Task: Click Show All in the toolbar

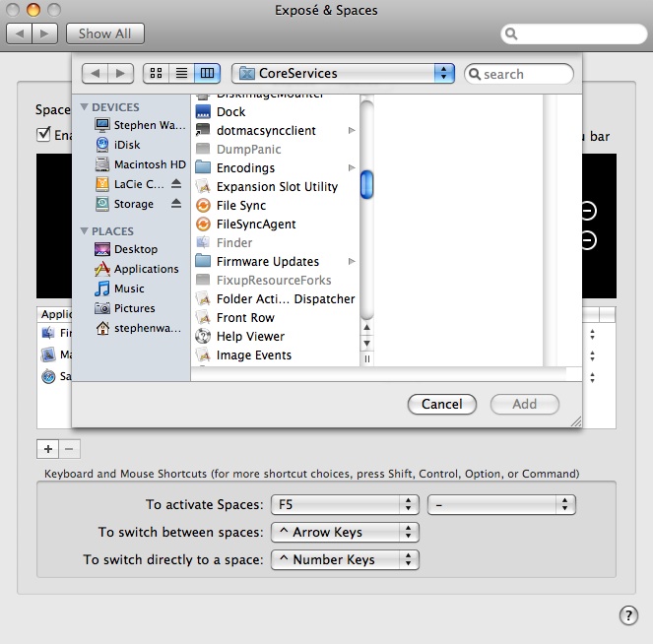Action: click(x=105, y=33)
